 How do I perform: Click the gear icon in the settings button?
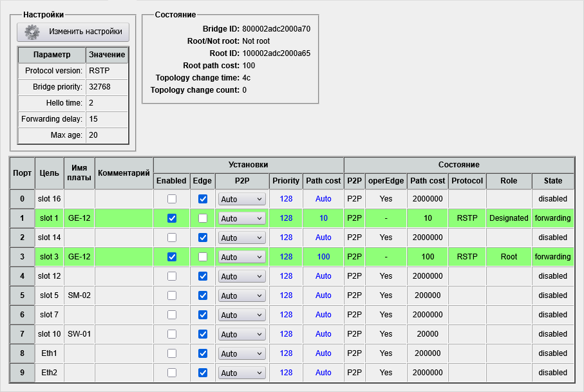33,32
